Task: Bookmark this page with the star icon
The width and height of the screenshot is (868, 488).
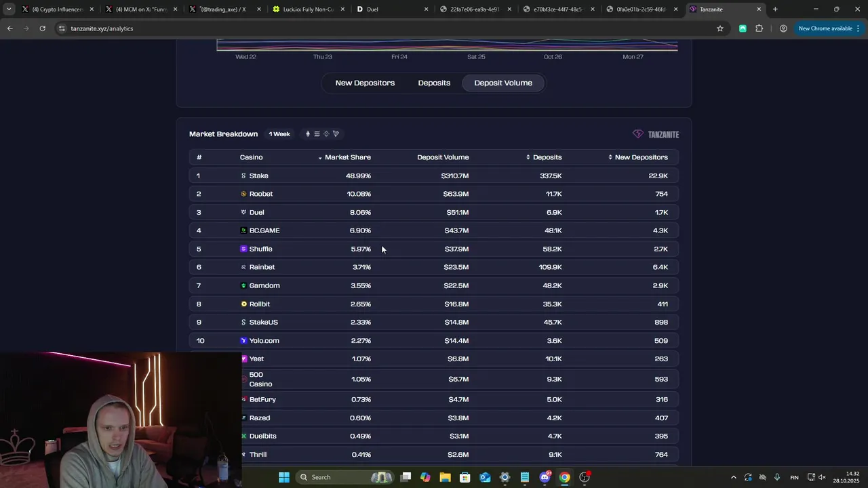Action: (720, 28)
